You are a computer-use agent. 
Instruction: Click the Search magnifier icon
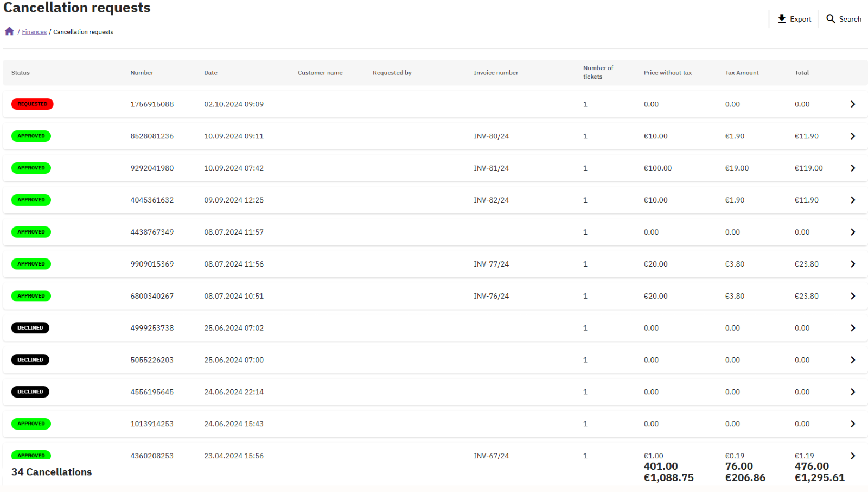831,19
